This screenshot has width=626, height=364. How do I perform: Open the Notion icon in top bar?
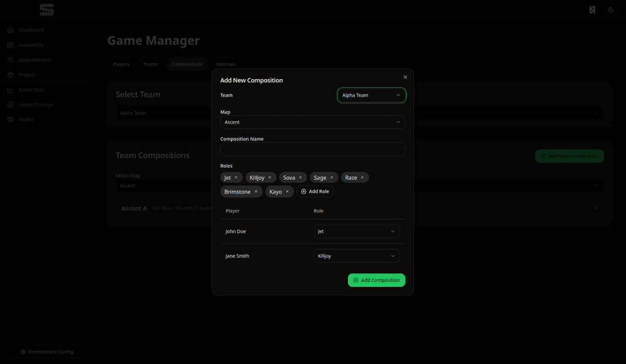click(592, 9)
